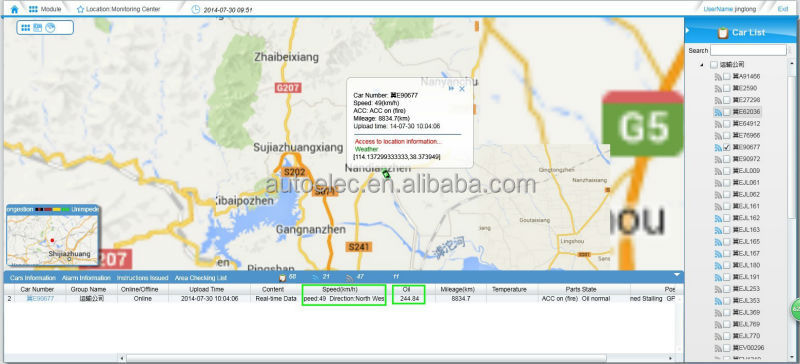Image resolution: width=800 pixels, height=364 pixels.
Task: Click the Exit link
Action: pos(783,9)
